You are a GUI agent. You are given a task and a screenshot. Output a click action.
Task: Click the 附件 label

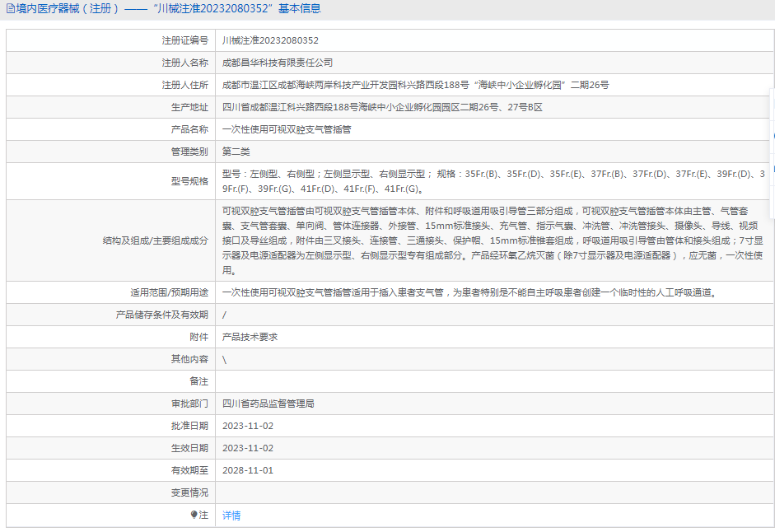pos(199,337)
